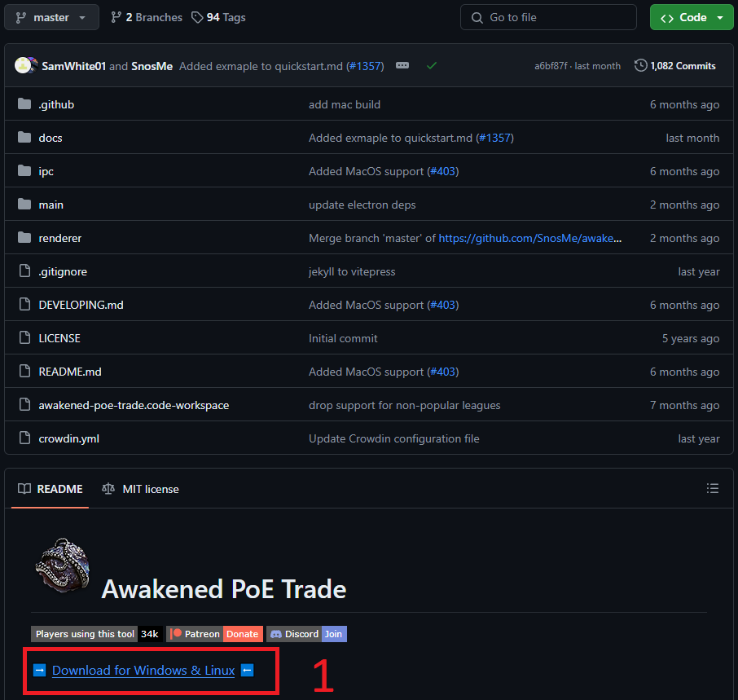Click the .github folder icon

(x=24, y=103)
